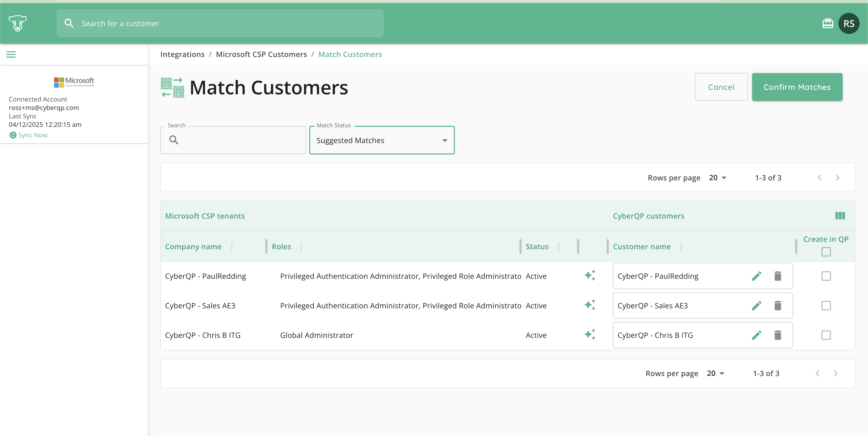The image size is (868, 436).
Task: Open the Status column options menu
Action: [x=559, y=247]
